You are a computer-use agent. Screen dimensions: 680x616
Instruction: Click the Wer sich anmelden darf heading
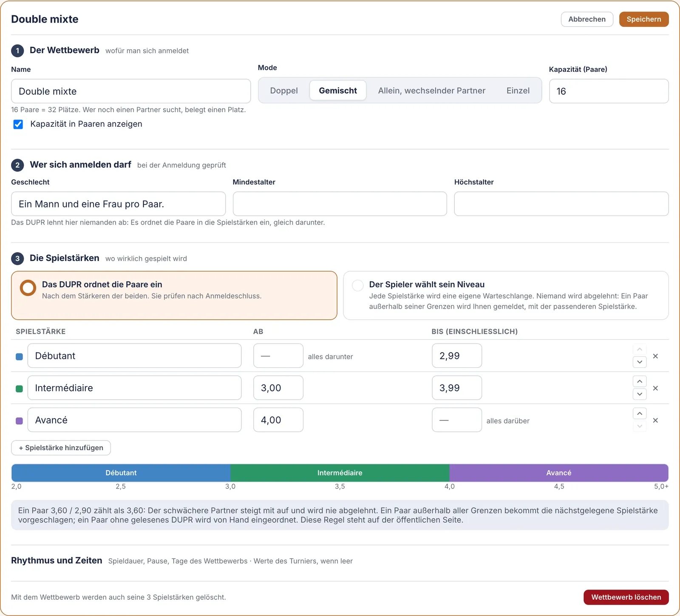pos(80,165)
